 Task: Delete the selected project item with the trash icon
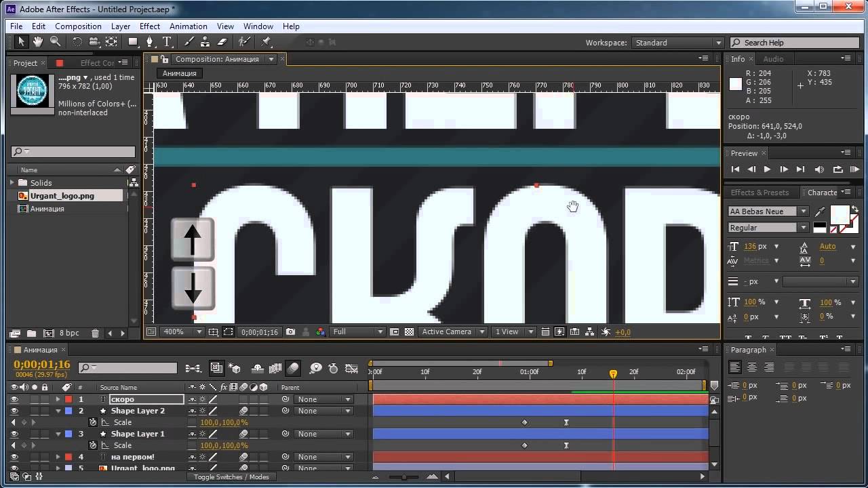tap(95, 333)
